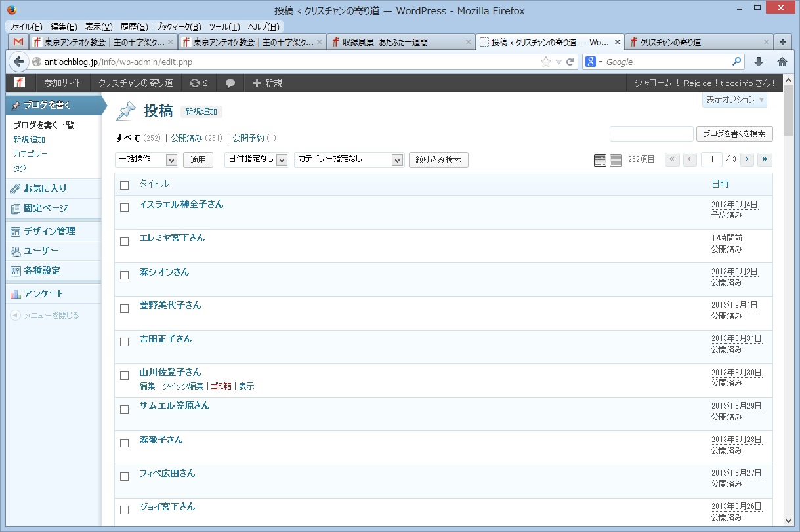The image size is (800, 532).
Task: Click the Firefox downloads arrow icon
Action: (x=759, y=62)
